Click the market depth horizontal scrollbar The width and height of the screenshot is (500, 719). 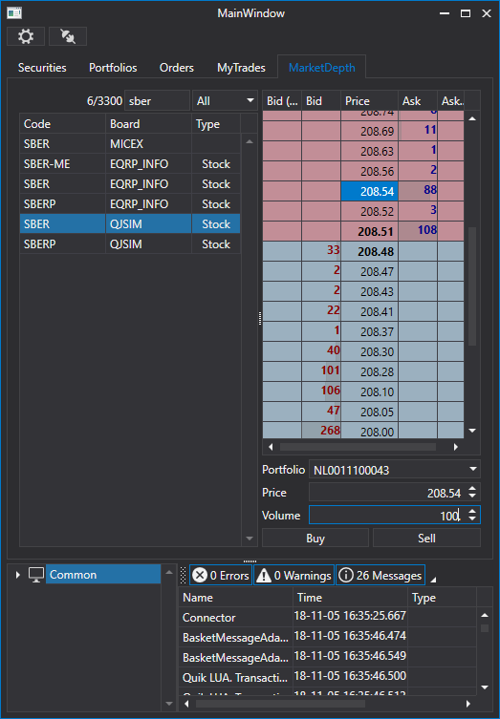(x=358, y=447)
